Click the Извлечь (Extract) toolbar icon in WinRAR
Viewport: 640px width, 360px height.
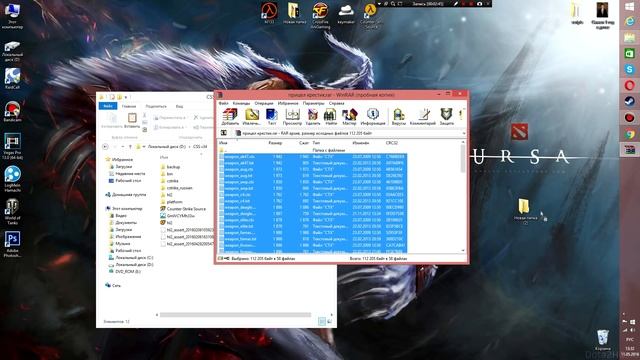tap(251, 116)
